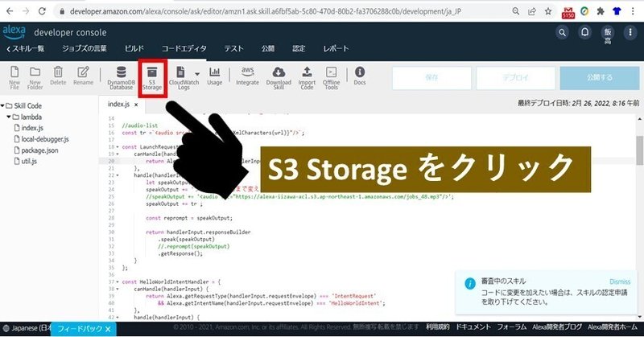
Task: Open Offline Tools terminal icon
Action: click(331, 77)
